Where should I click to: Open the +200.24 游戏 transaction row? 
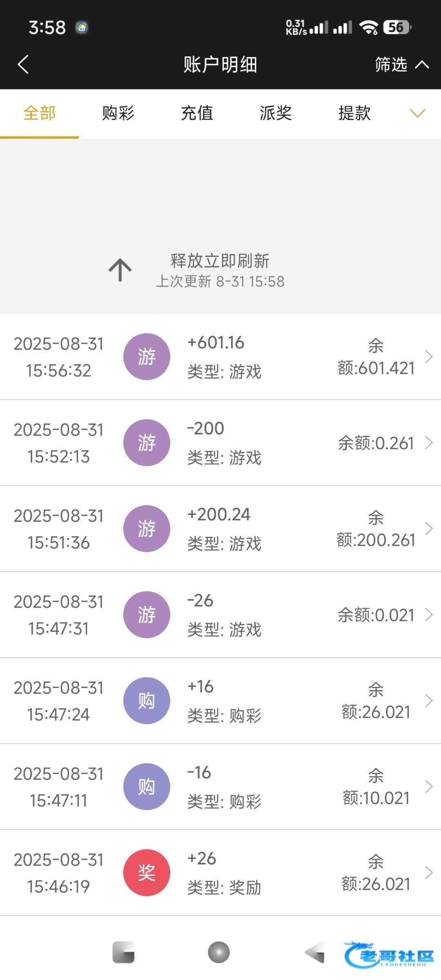245,529
